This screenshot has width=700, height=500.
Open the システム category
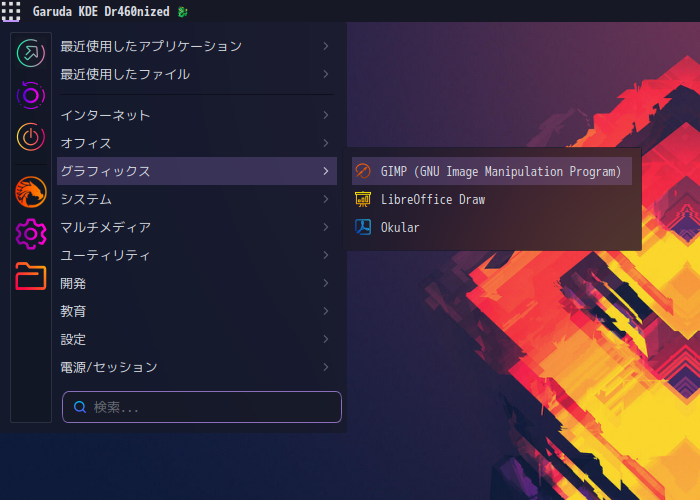(x=197, y=199)
